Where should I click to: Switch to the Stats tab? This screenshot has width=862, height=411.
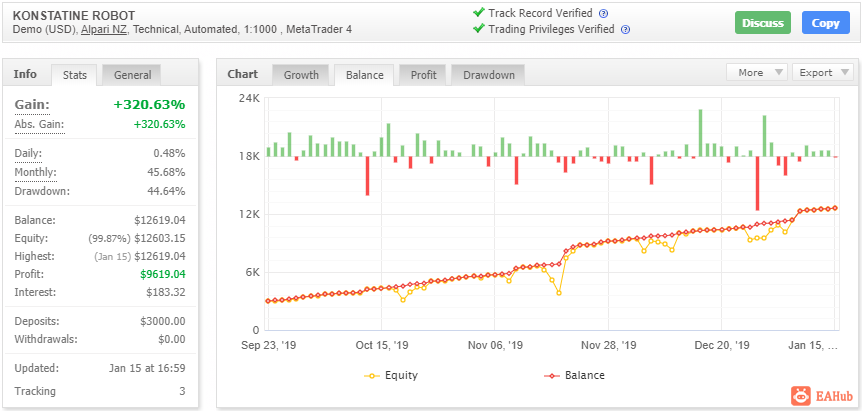[75, 75]
